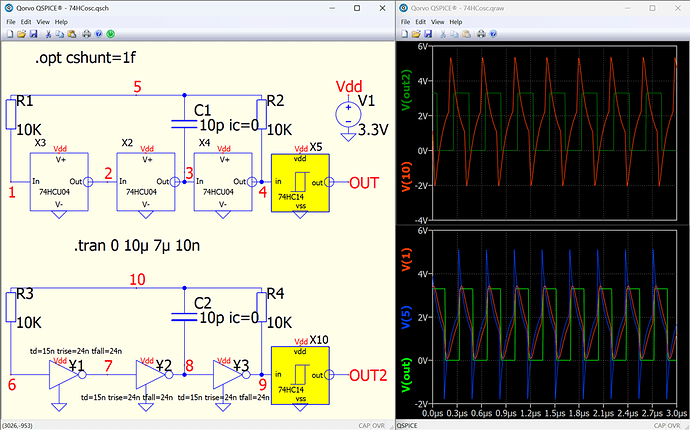
Task: Click net label 5 on top wire
Action: pyautogui.click(x=137, y=87)
